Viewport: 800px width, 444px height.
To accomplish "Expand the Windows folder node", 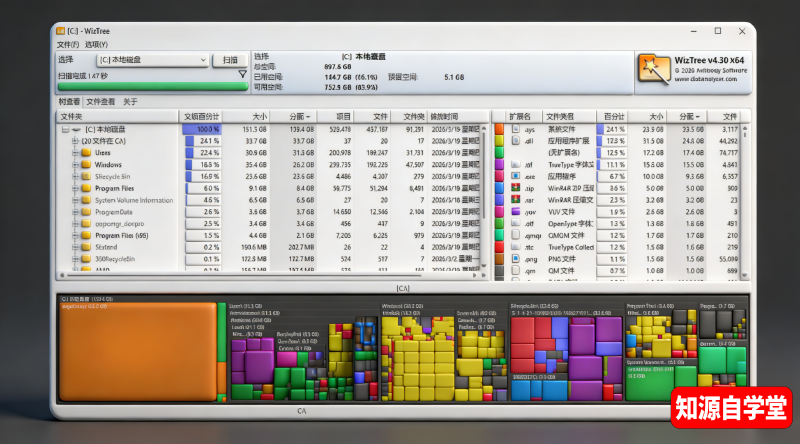I will [75, 164].
